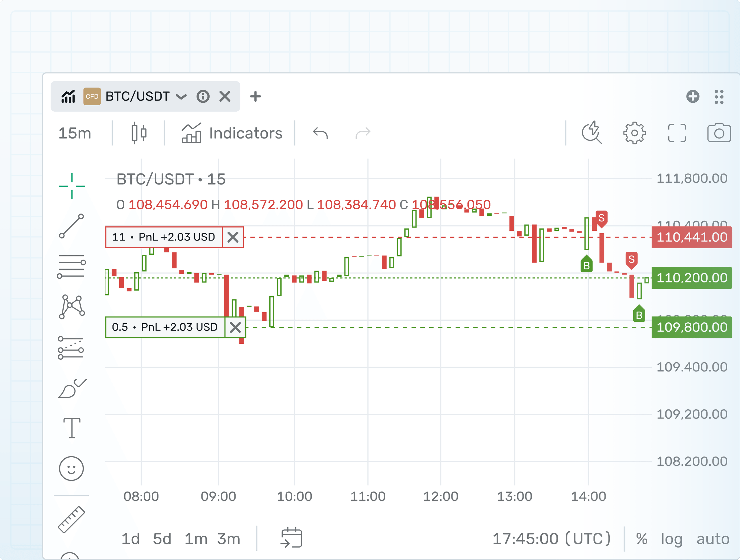The width and height of the screenshot is (740, 560).
Task: Add a new chart tab
Action: click(255, 96)
